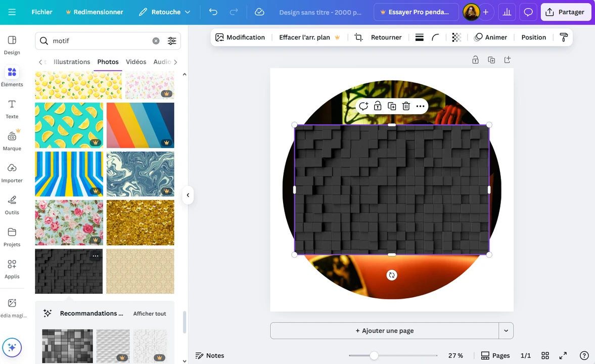Redo the last undone action
The height and width of the screenshot is (364, 595).
[234, 12]
